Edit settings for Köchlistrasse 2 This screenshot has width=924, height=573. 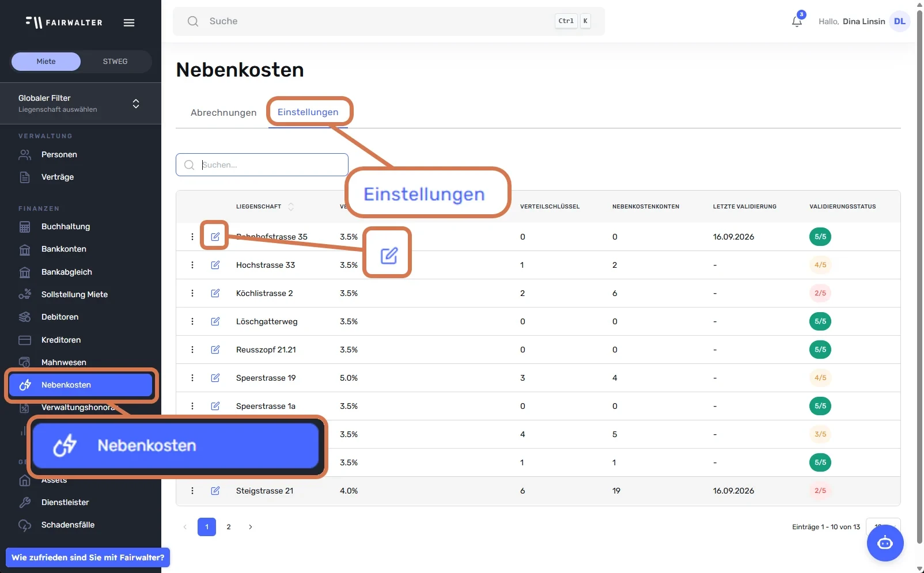[x=215, y=293]
